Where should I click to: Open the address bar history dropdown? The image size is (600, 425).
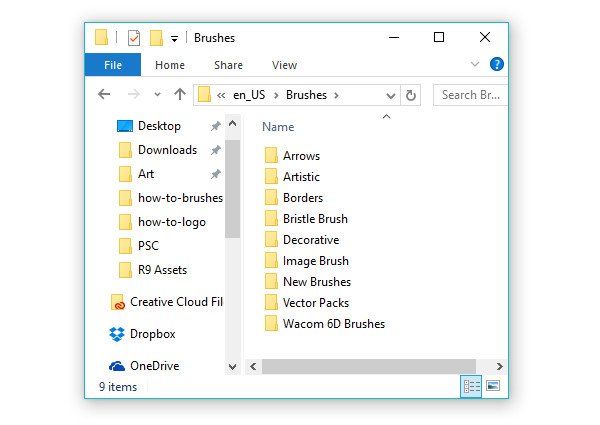click(390, 95)
